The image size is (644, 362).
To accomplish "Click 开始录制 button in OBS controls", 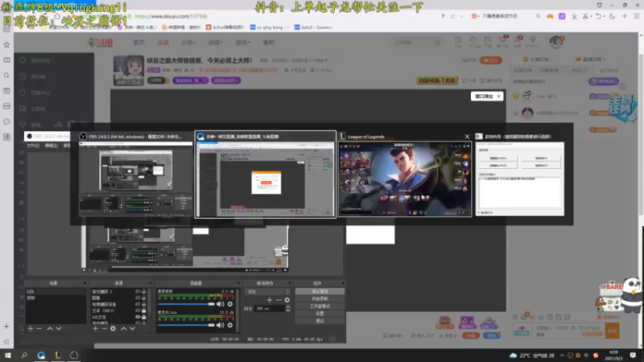I will (x=320, y=298).
